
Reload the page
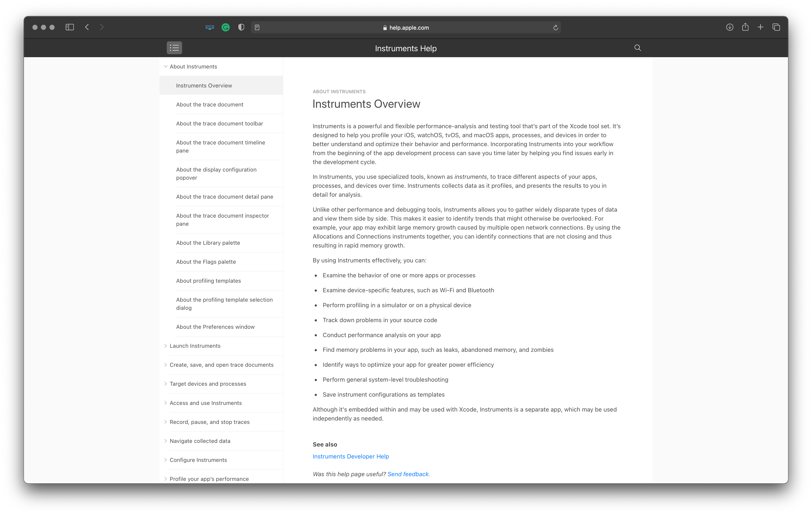point(555,27)
